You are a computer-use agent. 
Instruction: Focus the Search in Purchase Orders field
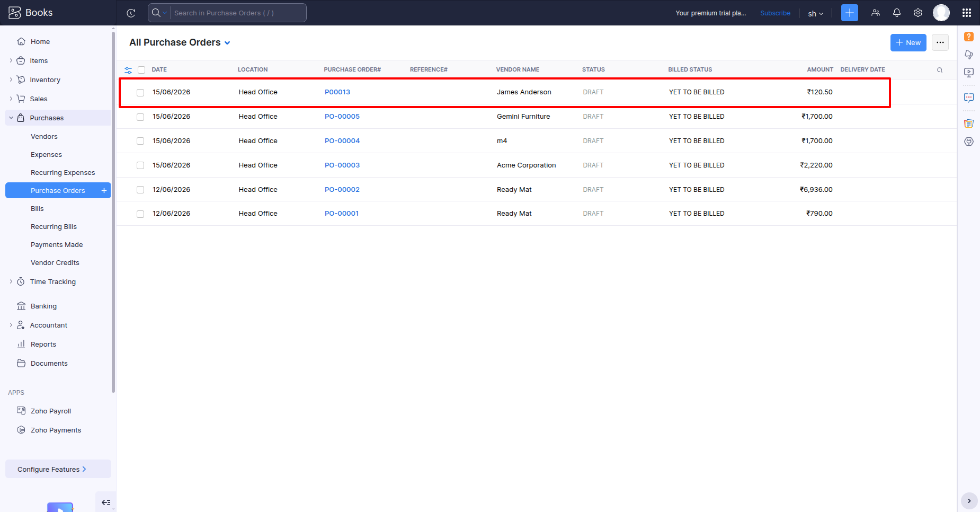click(238, 13)
